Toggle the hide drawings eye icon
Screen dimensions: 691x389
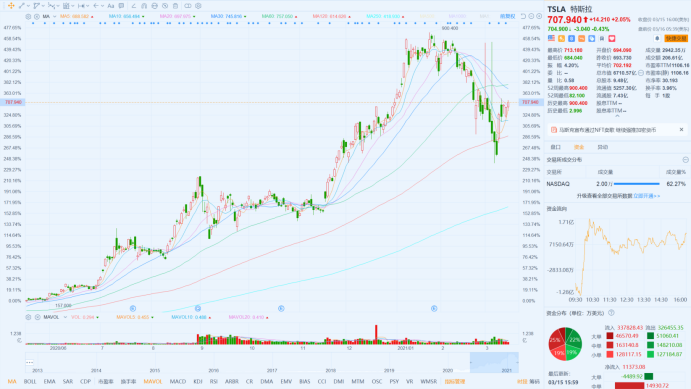point(165,6)
